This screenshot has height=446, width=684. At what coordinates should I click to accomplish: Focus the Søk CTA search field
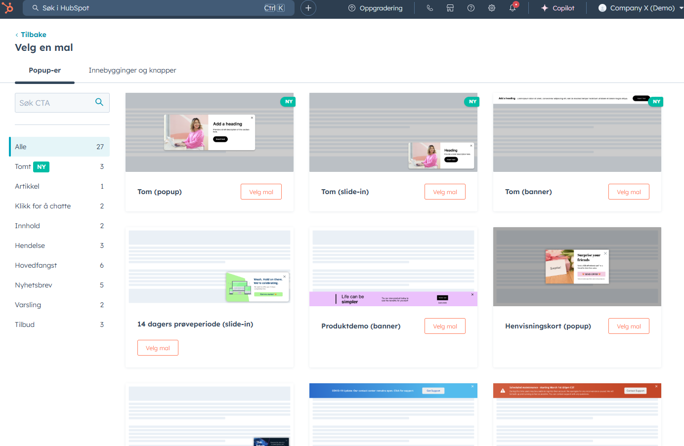click(x=62, y=103)
